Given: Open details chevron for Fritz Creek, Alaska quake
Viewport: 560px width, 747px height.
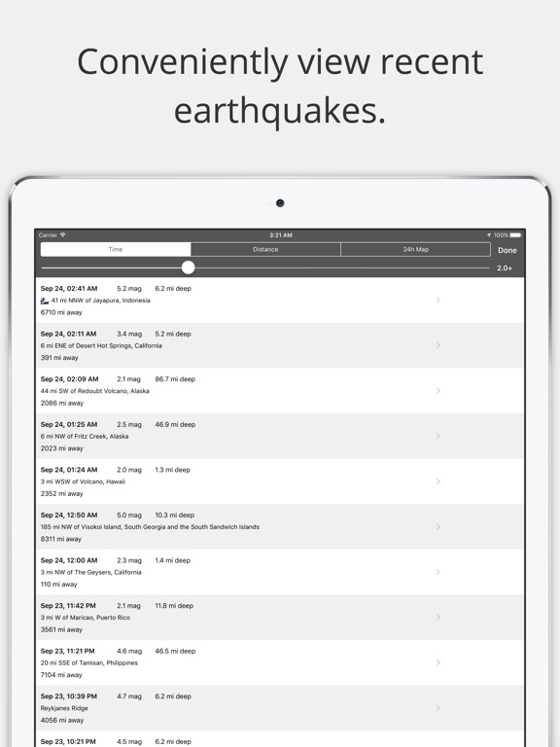Looking at the screenshot, I should pos(438,436).
